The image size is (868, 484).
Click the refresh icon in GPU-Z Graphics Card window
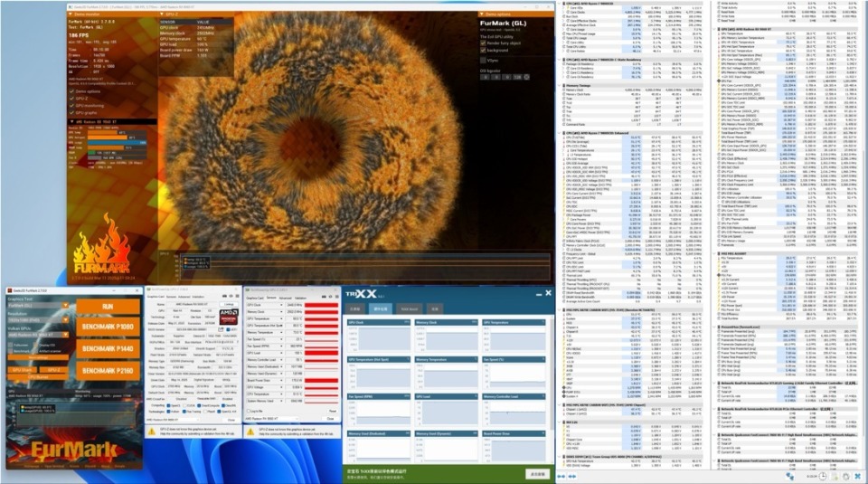pyautogui.click(x=231, y=296)
